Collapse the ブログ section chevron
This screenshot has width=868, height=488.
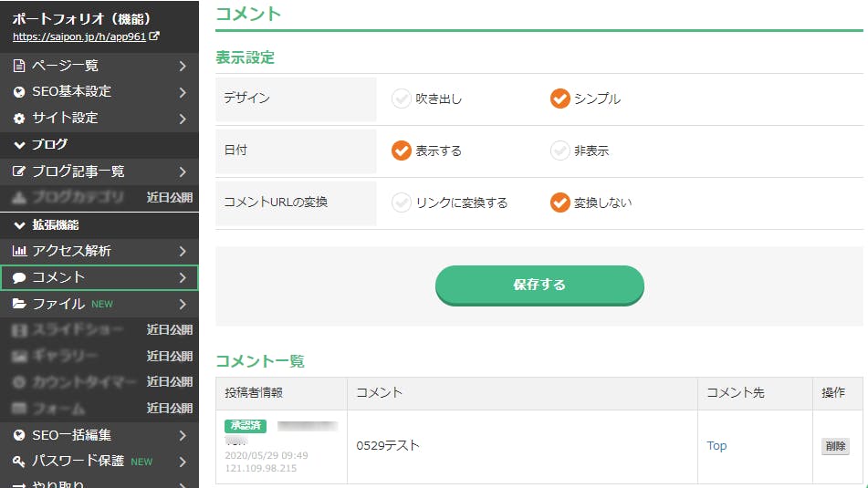pyautogui.click(x=19, y=145)
